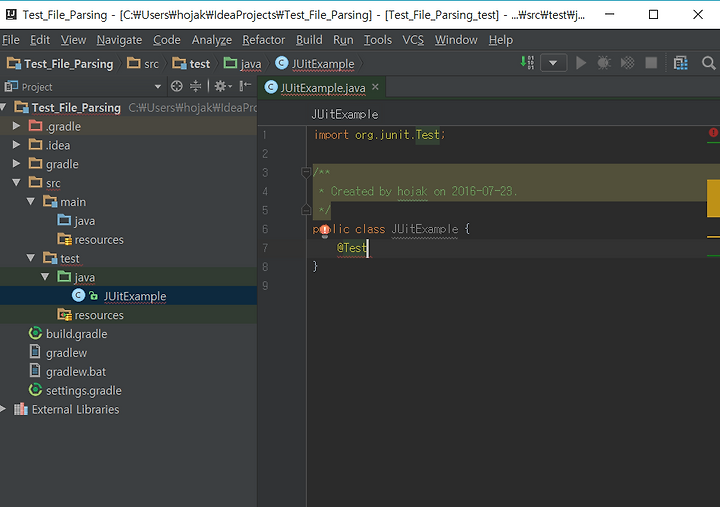Close the JUitExample.java tab
Image resolution: width=720 pixels, height=507 pixels.
point(375,86)
